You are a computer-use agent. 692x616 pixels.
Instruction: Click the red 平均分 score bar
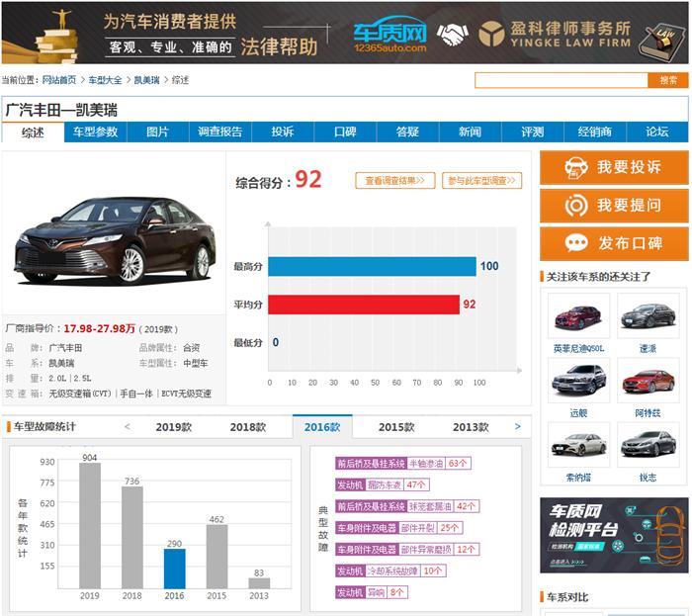(x=364, y=305)
